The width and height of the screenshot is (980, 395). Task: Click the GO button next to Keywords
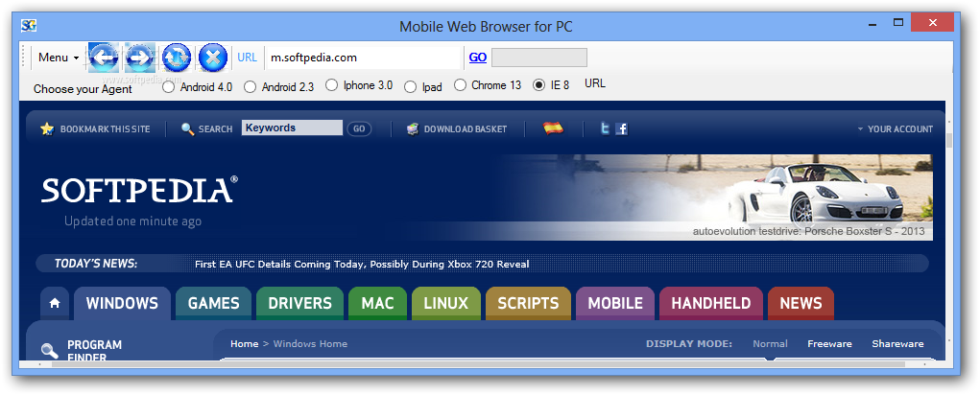[359, 128]
